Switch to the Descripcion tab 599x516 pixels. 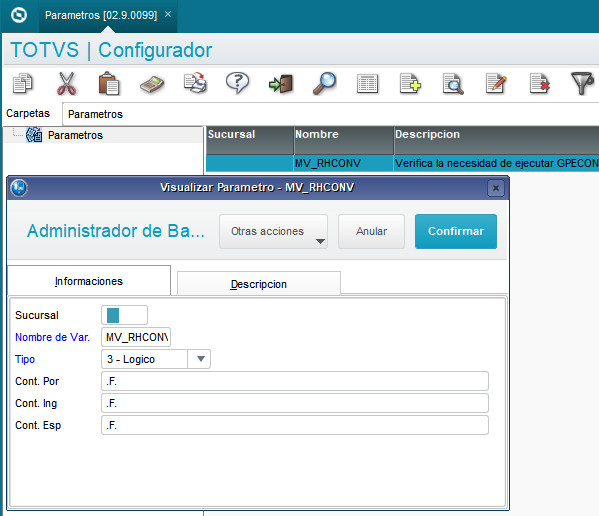pos(259,284)
